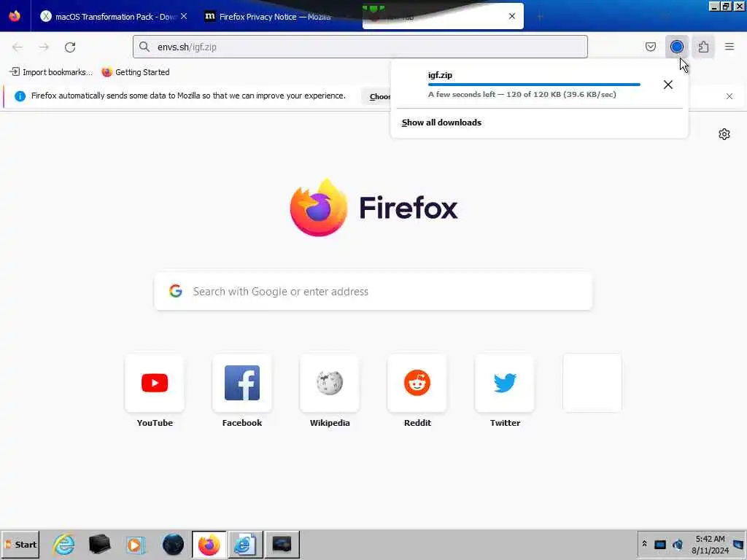Open Getting Started bookmark
The image size is (747, 560).
(136, 72)
